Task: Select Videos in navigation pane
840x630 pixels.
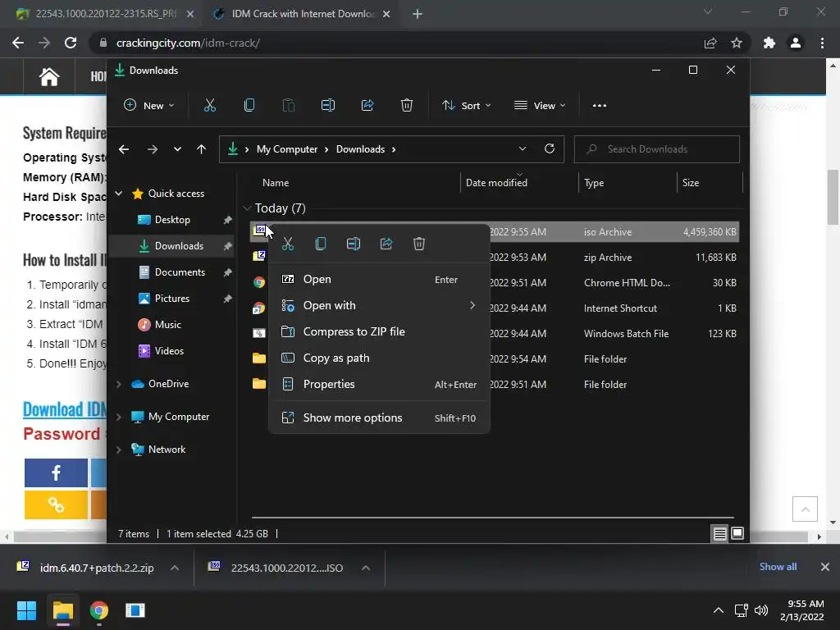Action: 169,351
